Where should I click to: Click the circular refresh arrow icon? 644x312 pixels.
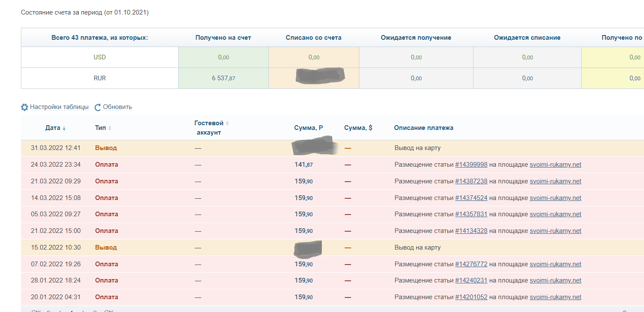click(x=97, y=107)
